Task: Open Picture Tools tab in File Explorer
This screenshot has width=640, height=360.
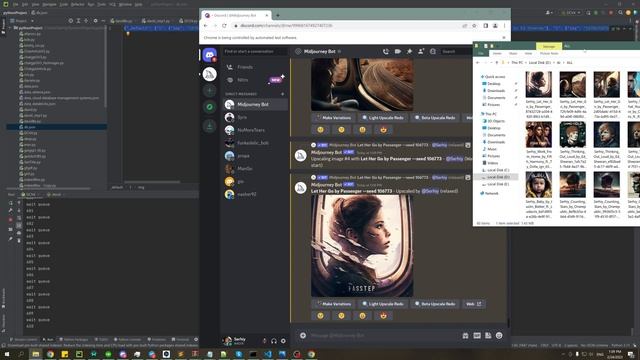Action: [549, 53]
